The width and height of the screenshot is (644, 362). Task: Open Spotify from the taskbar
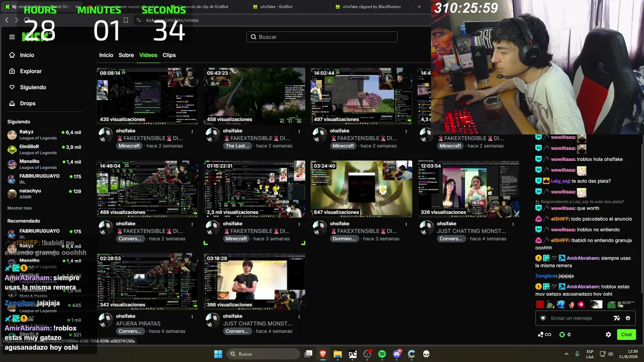tap(382, 354)
